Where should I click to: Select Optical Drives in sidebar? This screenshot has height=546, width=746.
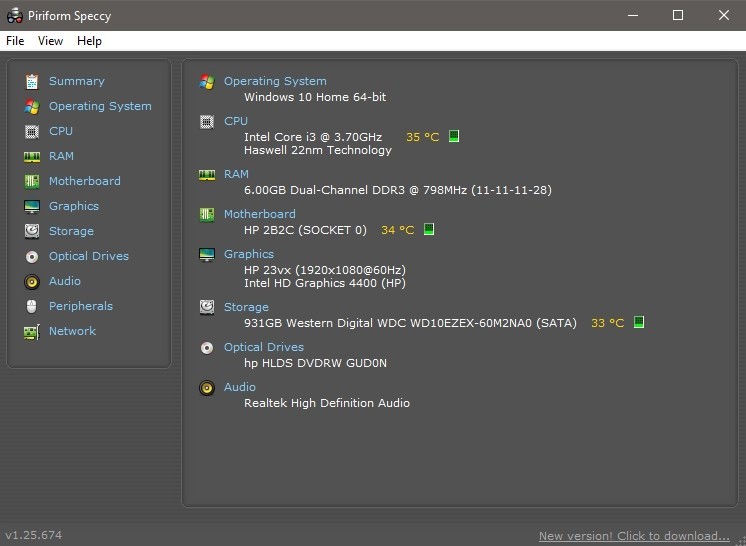tap(89, 256)
